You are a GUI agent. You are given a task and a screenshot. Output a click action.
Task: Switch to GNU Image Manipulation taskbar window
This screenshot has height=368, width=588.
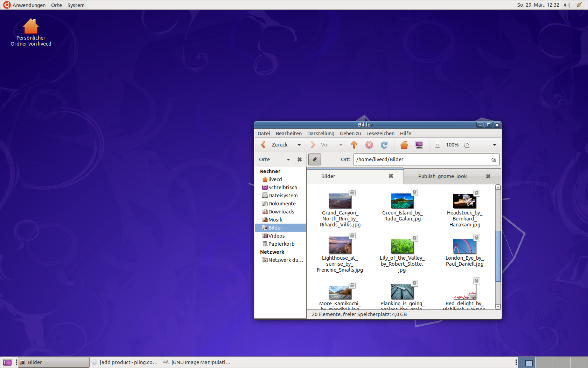[197, 362]
